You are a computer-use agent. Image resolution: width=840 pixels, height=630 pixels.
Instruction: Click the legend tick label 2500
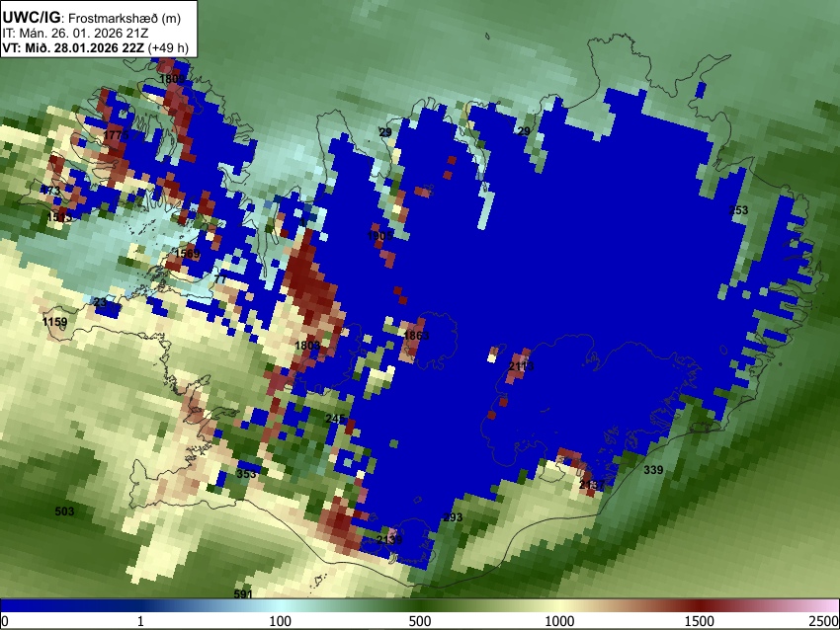(824, 621)
